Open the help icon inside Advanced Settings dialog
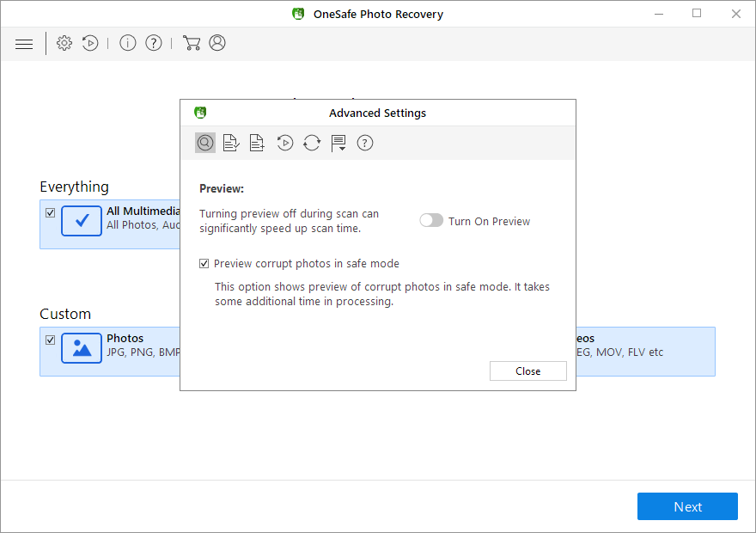This screenshot has width=756, height=533. pyautogui.click(x=364, y=143)
